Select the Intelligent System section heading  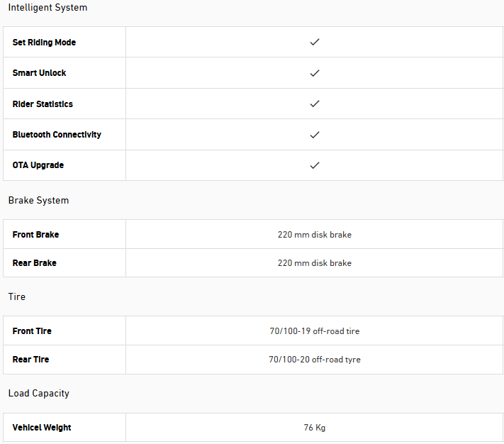47,7
